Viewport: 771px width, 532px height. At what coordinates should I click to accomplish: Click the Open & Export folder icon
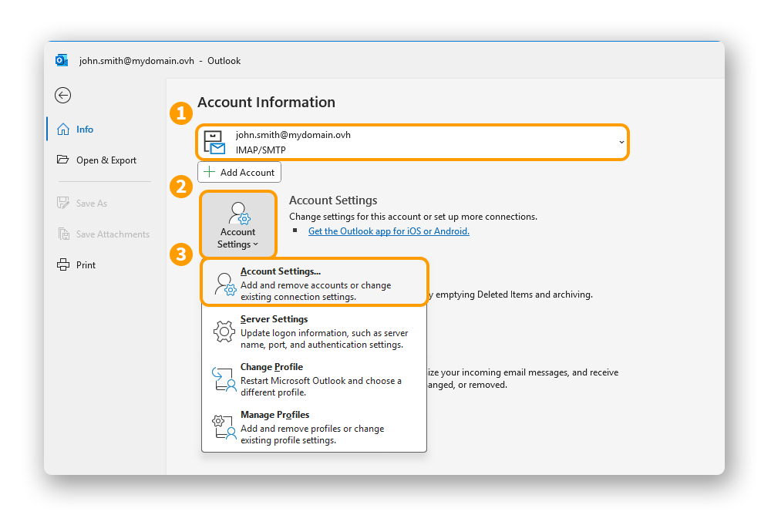pyautogui.click(x=63, y=160)
